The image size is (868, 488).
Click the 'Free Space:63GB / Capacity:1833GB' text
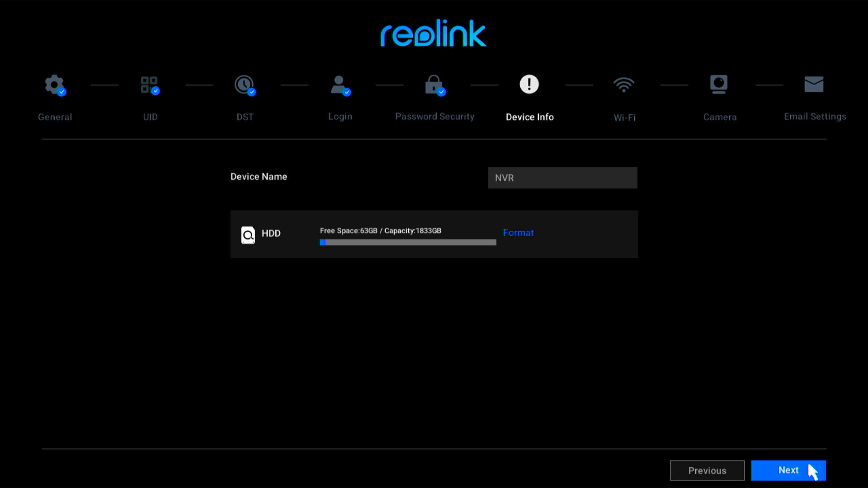click(x=381, y=231)
